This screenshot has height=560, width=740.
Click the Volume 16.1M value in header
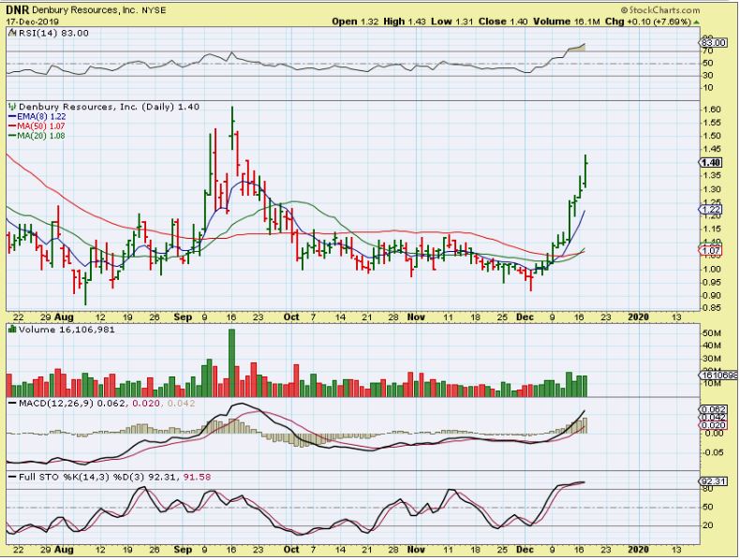coord(567,22)
